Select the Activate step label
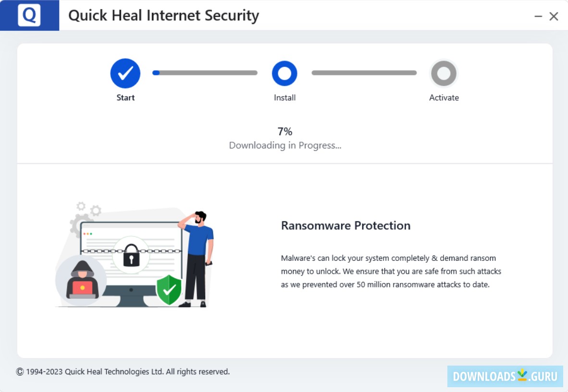 click(444, 98)
